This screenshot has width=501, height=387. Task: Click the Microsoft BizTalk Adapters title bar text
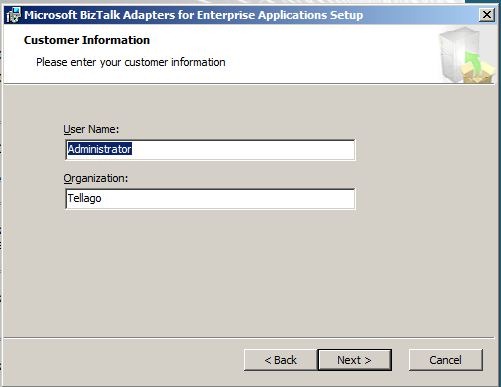tap(194, 15)
